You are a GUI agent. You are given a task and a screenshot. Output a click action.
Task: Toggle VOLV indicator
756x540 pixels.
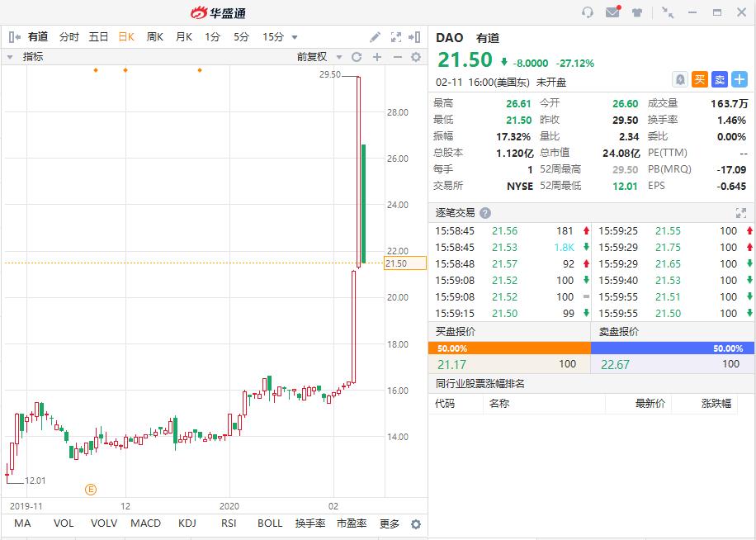click(104, 523)
